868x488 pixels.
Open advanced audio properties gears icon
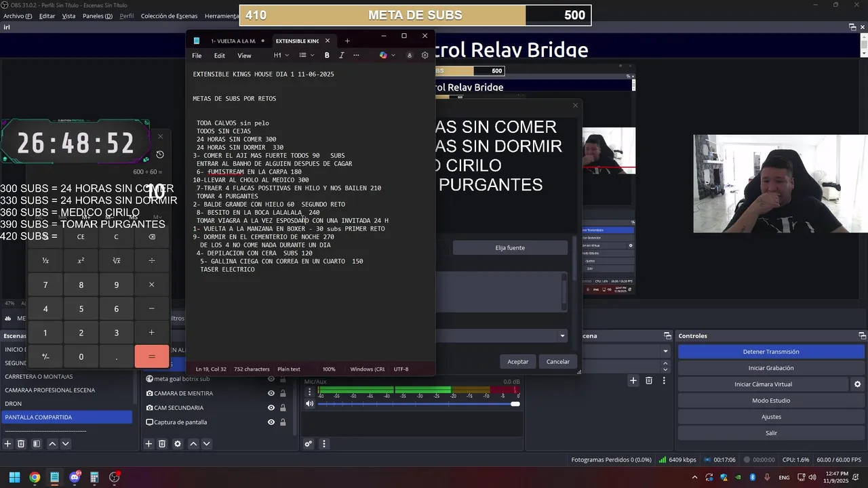[x=309, y=444]
